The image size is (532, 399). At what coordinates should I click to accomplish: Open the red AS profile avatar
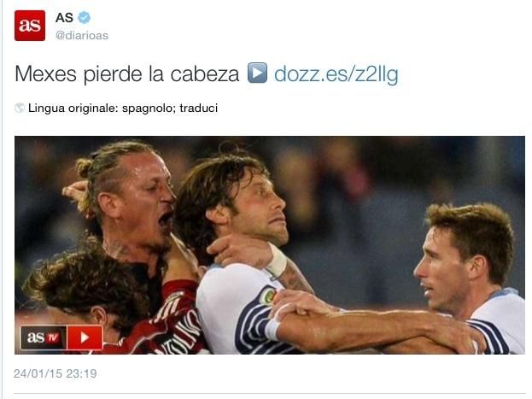[30, 26]
